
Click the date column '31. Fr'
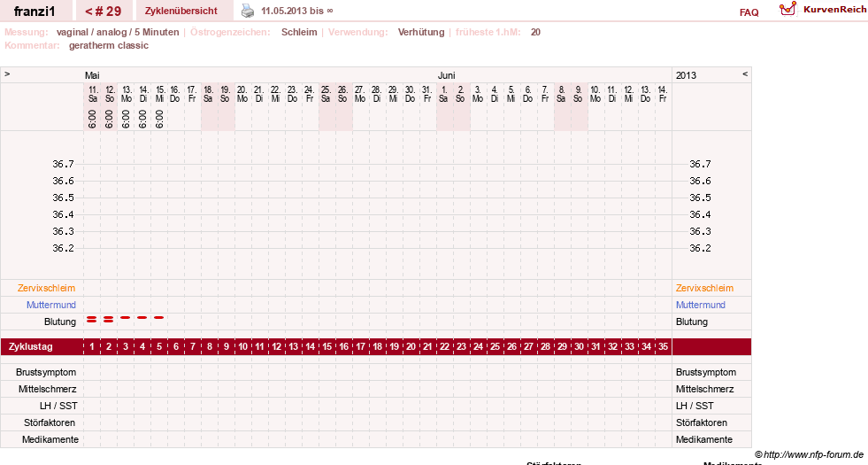coord(426,94)
